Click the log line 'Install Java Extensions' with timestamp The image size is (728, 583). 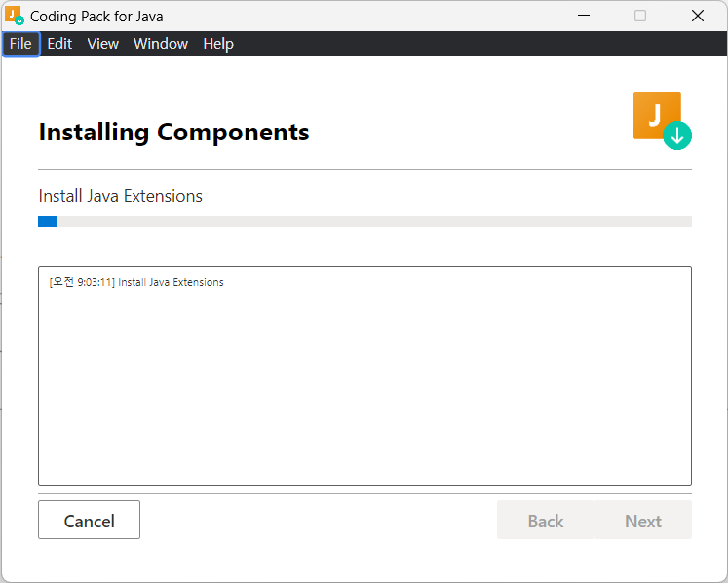[136, 282]
